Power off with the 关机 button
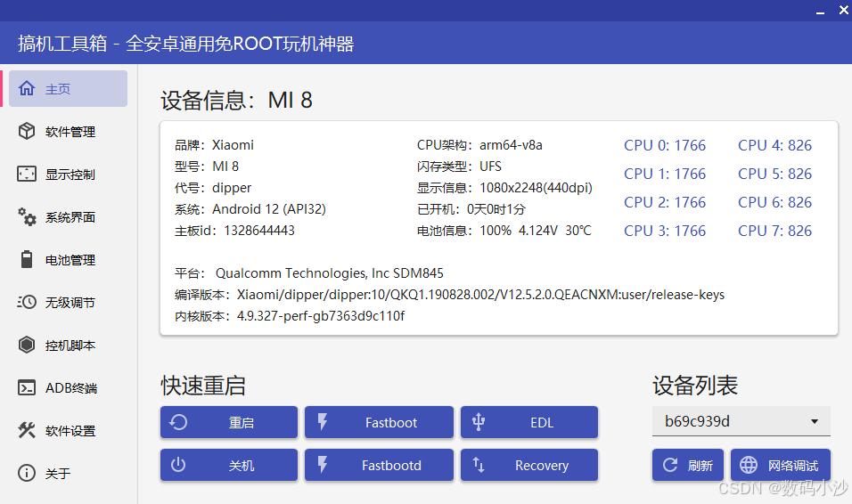852x504 pixels. (229, 465)
